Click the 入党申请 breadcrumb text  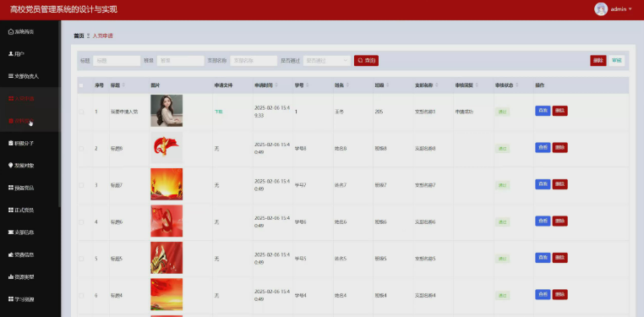click(102, 36)
